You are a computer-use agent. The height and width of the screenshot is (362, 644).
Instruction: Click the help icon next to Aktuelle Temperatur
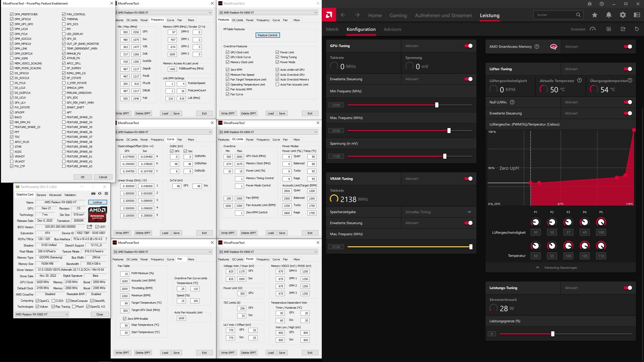coord(580,81)
